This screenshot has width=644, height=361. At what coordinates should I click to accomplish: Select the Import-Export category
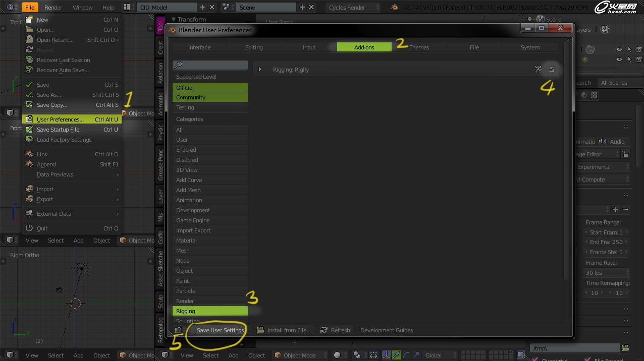click(210, 230)
